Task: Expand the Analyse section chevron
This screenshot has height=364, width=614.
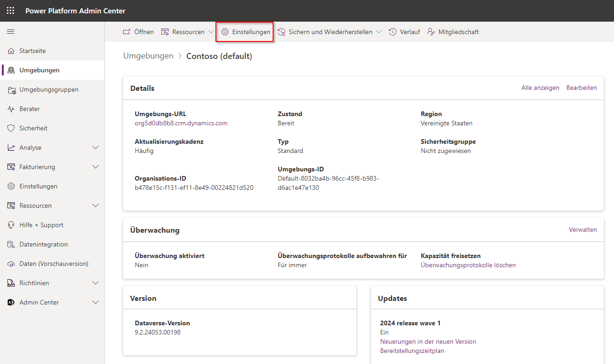Action: point(95,148)
